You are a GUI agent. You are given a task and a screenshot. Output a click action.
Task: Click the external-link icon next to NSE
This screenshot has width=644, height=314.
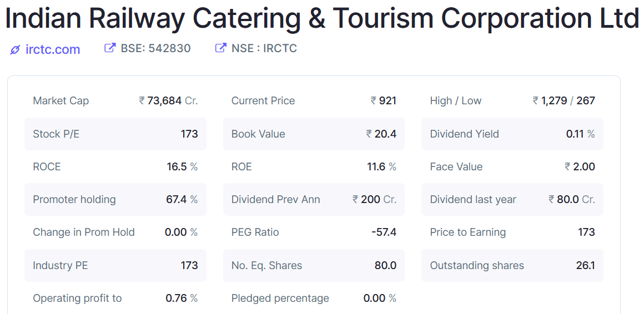pos(220,48)
